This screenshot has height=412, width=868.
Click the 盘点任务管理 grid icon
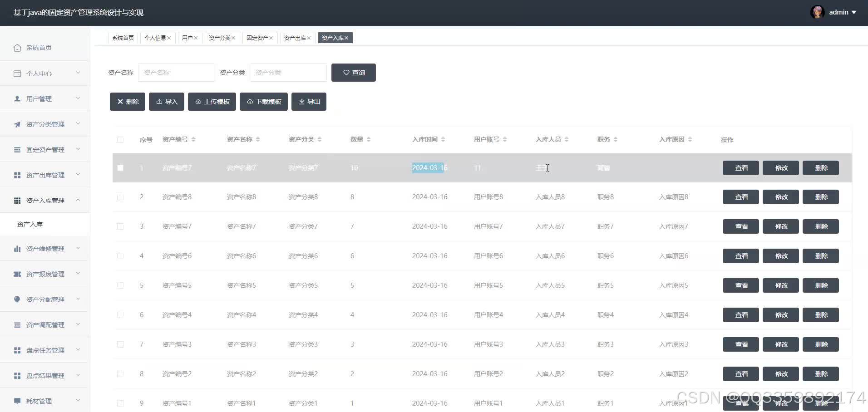click(17, 350)
